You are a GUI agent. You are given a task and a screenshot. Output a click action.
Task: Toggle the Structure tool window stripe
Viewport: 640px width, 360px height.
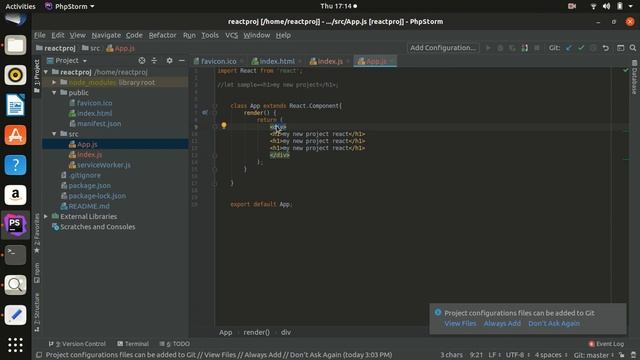[x=37, y=312]
